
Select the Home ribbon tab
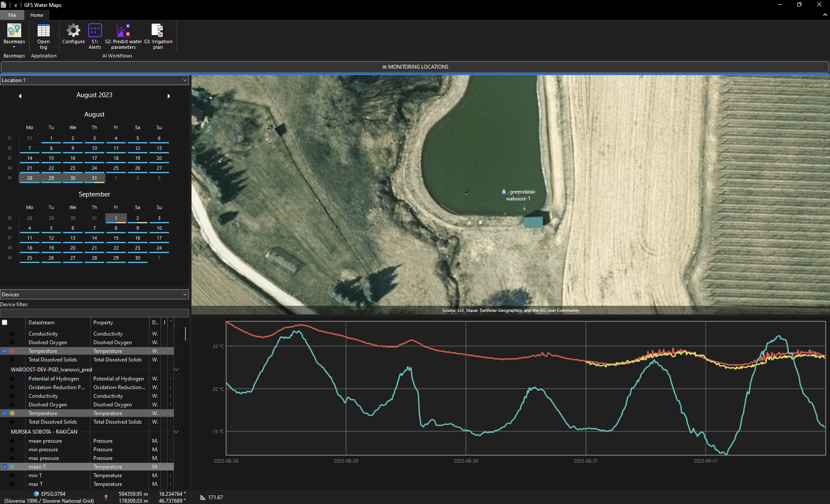37,15
